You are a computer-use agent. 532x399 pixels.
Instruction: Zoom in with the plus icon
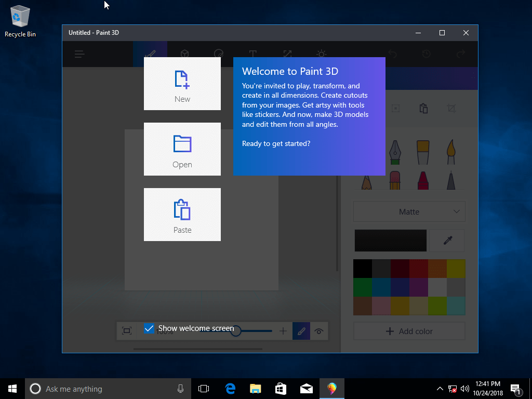(x=283, y=331)
